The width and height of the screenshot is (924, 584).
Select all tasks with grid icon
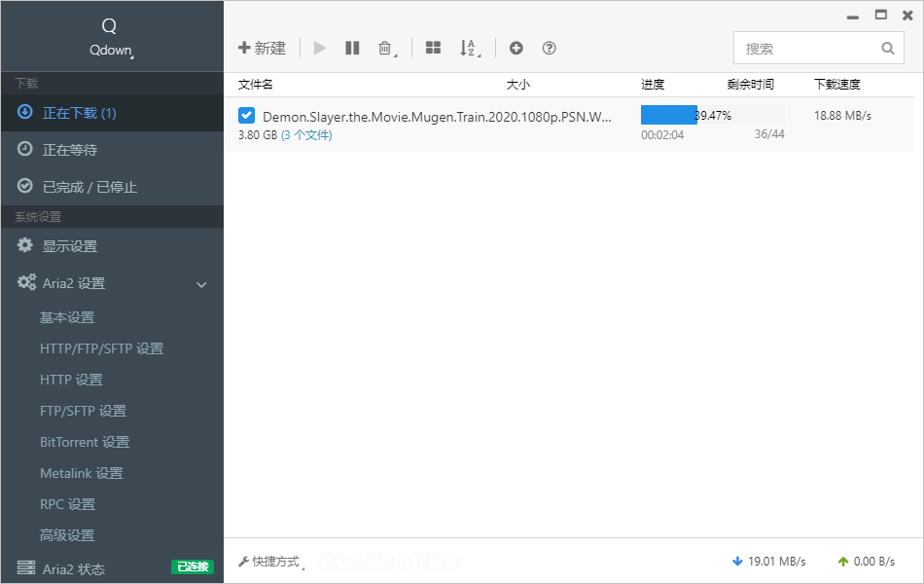[x=433, y=48]
